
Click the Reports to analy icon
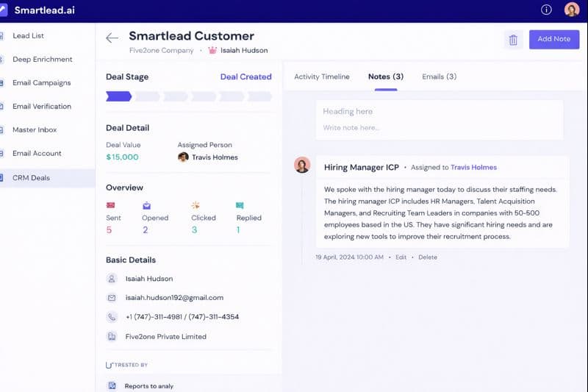[112, 385]
